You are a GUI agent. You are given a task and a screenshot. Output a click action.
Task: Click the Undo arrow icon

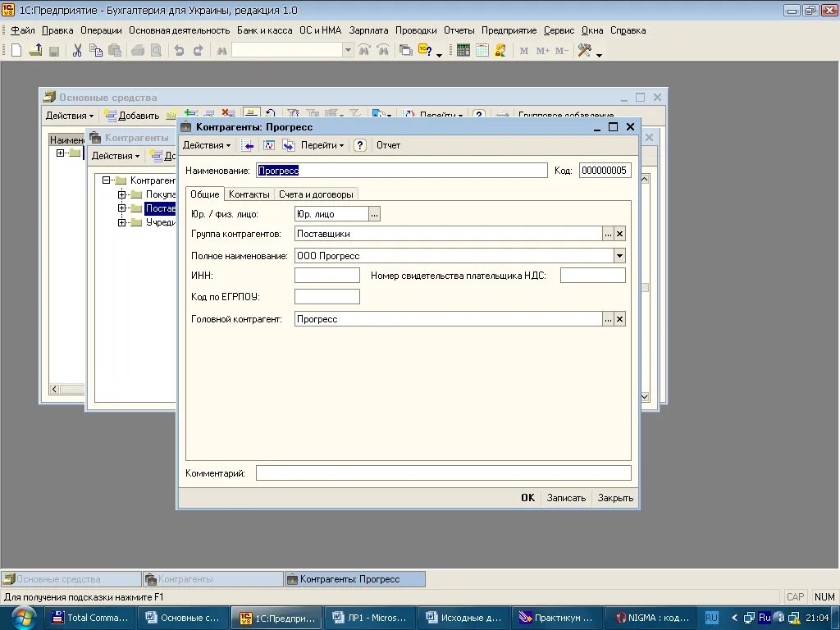(179, 50)
